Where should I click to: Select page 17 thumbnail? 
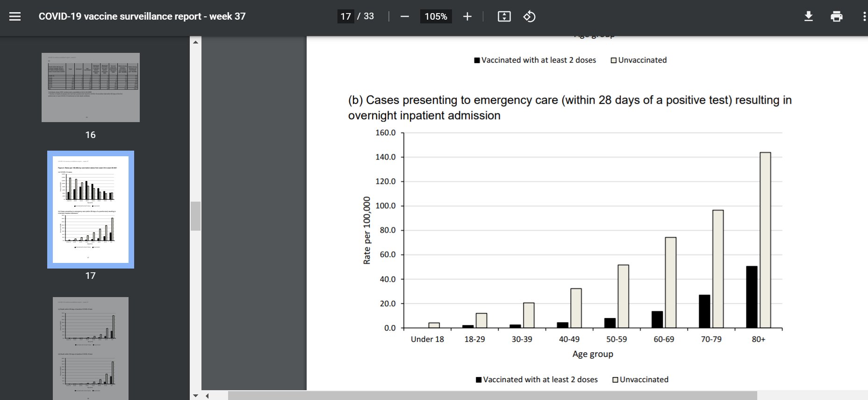91,210
